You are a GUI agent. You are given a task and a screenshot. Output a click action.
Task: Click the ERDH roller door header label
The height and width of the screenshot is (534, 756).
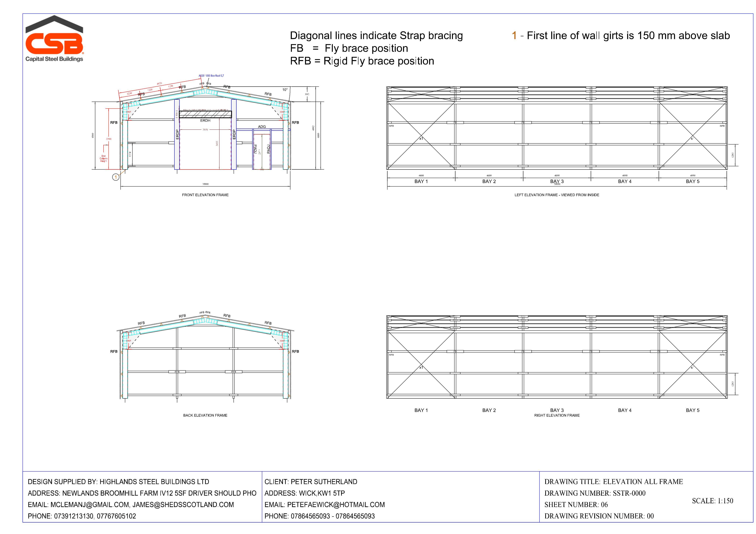(x=205, y=121)
